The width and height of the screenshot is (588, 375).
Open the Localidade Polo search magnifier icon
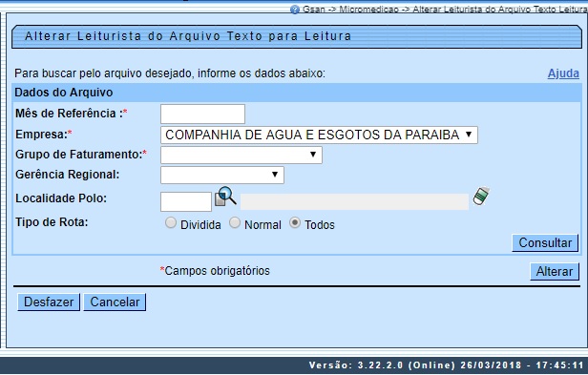click(x=225, y=197)
